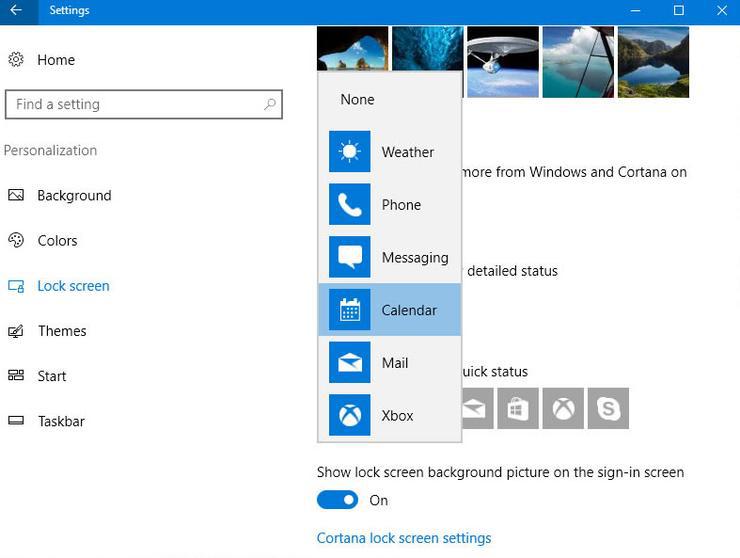740x558 pixels.
Task: Open Cortana lock screen settings link
Action: click(x=404, y=538)
